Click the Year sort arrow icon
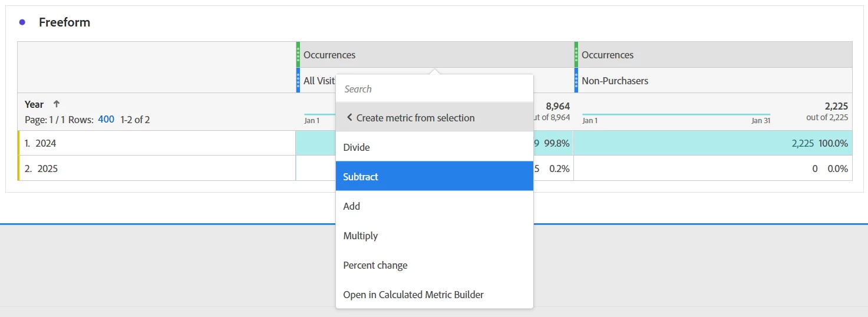Screen dimensions: 868x317 tap(57, 104)
